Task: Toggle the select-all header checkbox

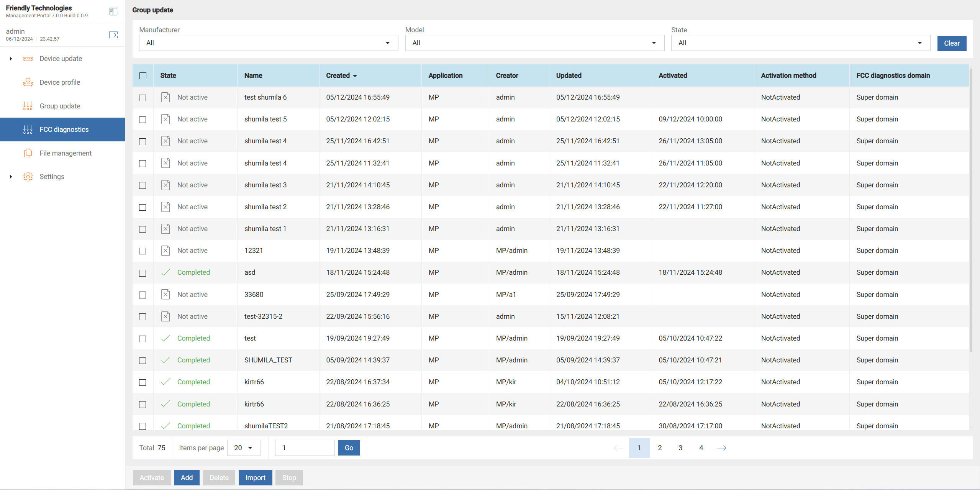Action: point(143,76)
